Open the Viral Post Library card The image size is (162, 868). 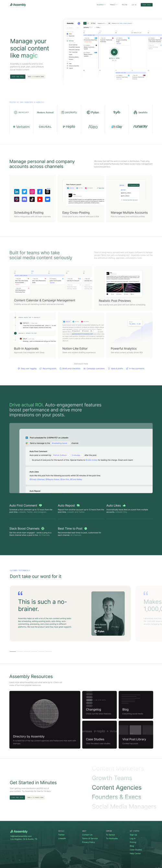(136, 735)
